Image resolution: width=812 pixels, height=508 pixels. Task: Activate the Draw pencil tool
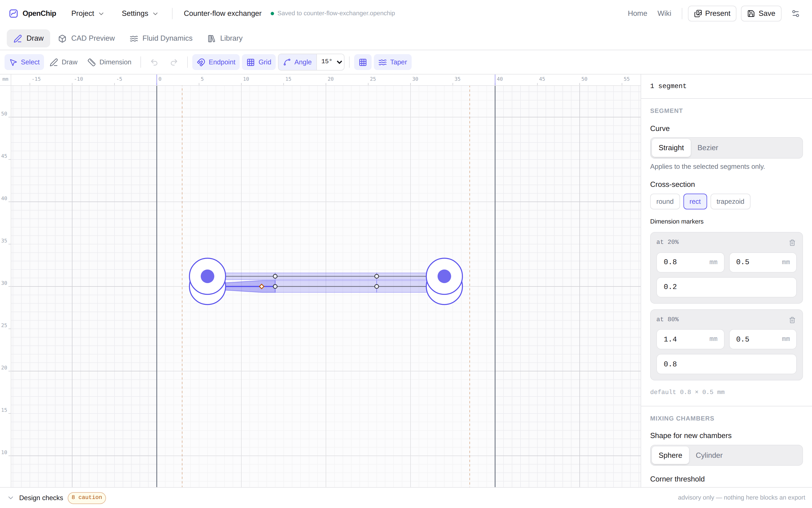(64, 62)
